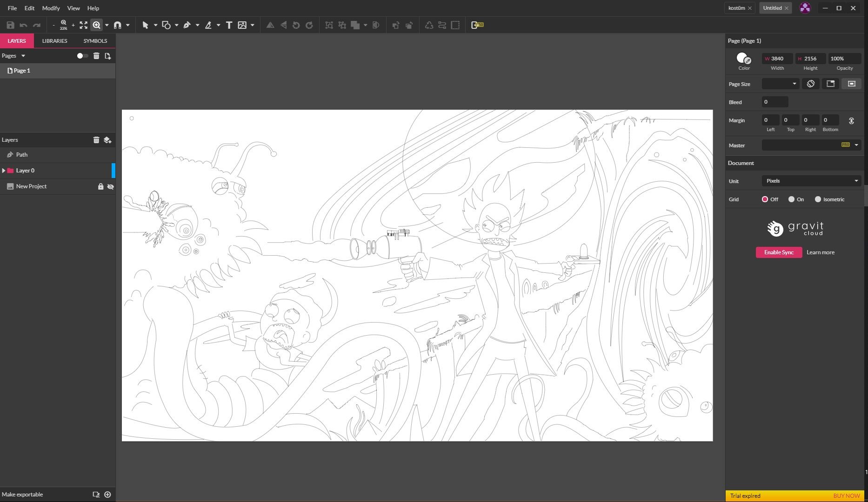Open the Pages dropdown arrow

pyautogui.click(x=23, y=56)
